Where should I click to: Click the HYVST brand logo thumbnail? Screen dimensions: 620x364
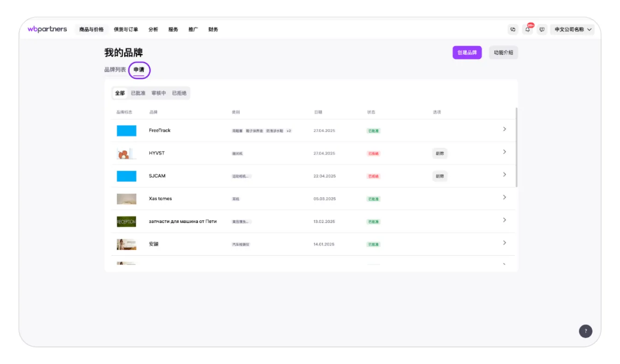click(126, 153)
